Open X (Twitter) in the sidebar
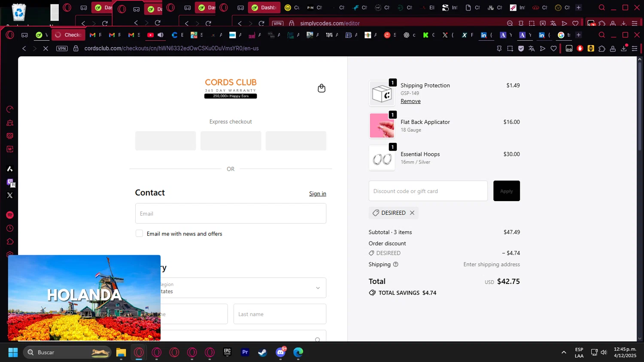 (x=10, y=195)
